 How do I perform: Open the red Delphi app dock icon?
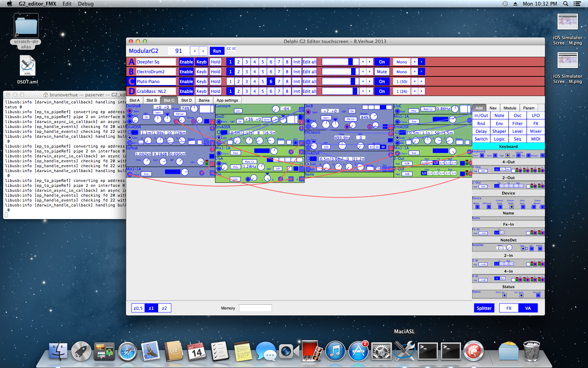(474, 351)
